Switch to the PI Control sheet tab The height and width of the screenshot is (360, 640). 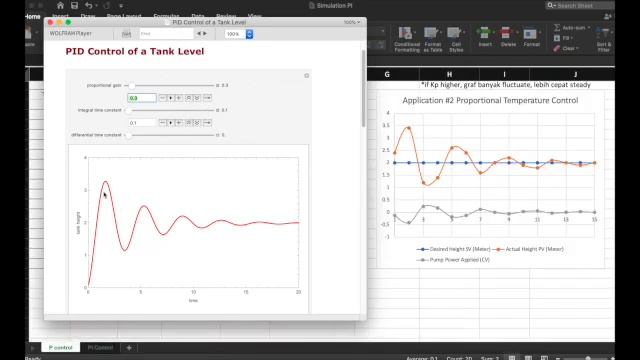pos(100,347)
